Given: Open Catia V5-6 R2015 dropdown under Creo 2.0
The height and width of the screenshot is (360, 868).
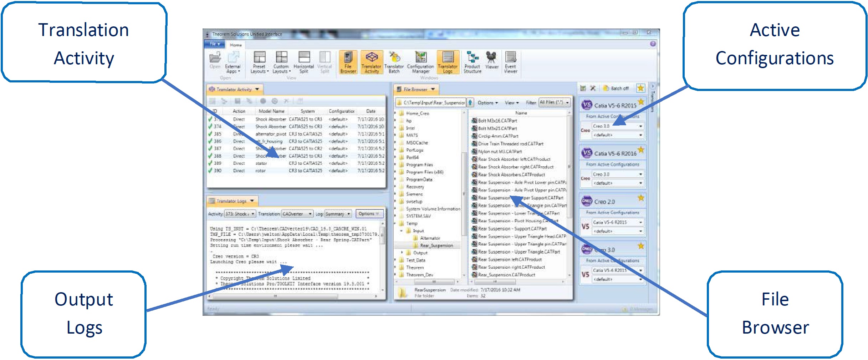Looking at the screenshot, I should point(618,222).
